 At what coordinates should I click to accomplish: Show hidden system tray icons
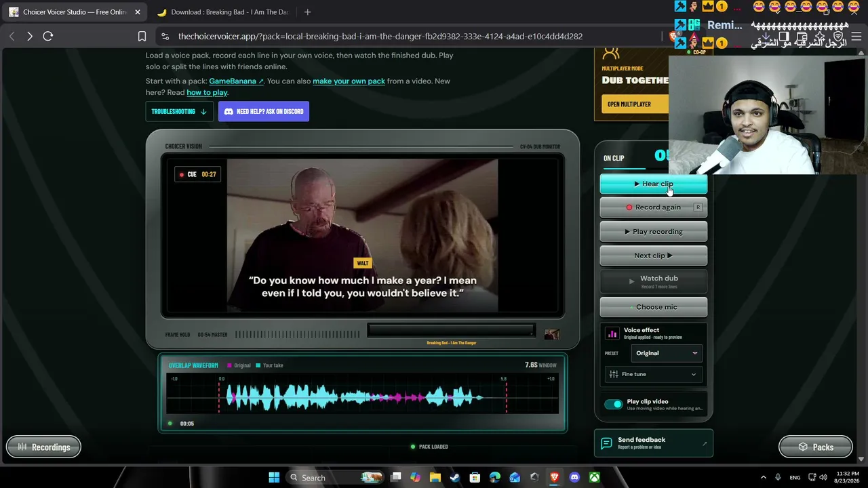[x=763, y=478]
